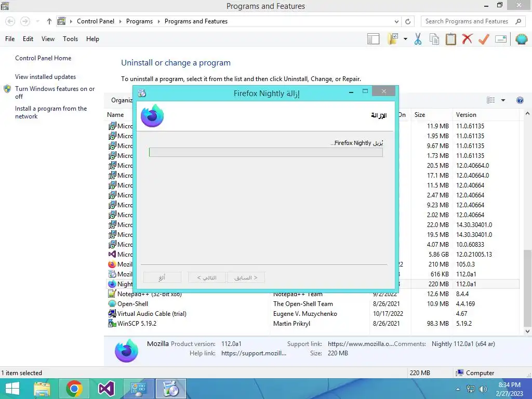This screenshot has width=532, height=399.
Task: Open the Tools menu
Action: coord(70,39)
